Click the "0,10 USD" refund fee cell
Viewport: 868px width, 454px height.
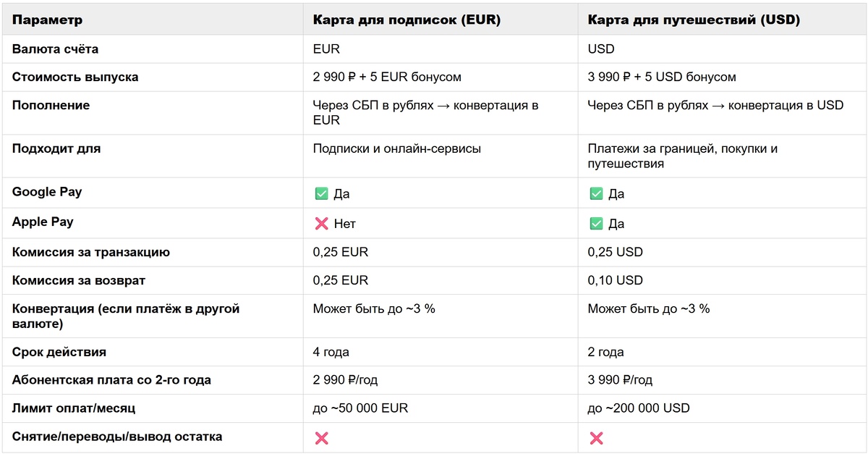point(615,280)
